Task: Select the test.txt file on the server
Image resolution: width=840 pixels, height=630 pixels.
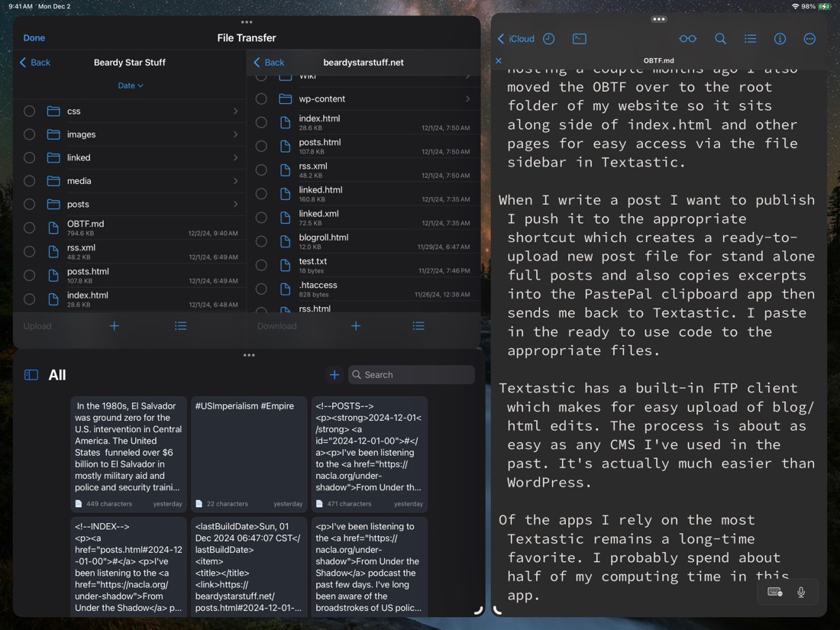Action: [260, 265]
